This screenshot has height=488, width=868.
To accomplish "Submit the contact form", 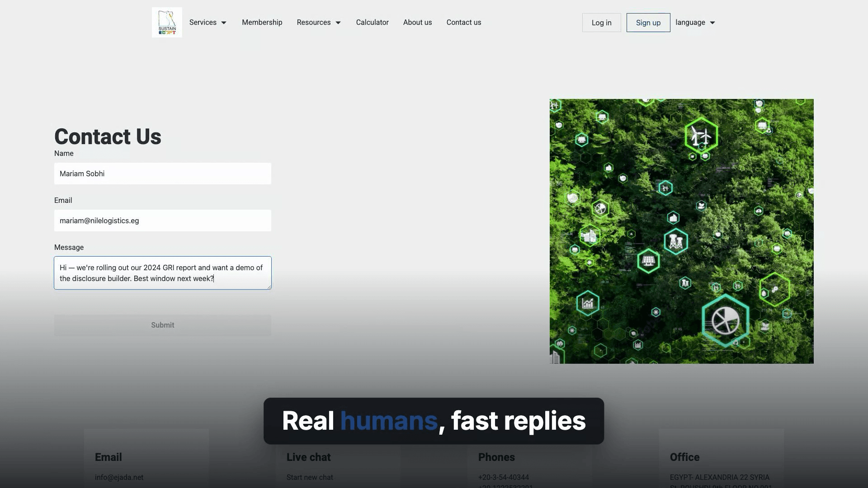I will (x=163, y=325).
